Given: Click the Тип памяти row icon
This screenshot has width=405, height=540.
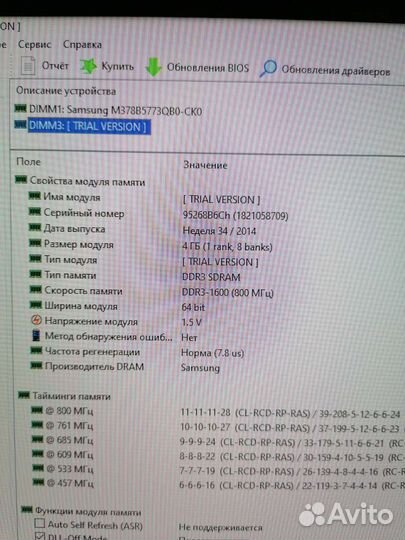Looking at the screenshot, I should click(35, 274).
